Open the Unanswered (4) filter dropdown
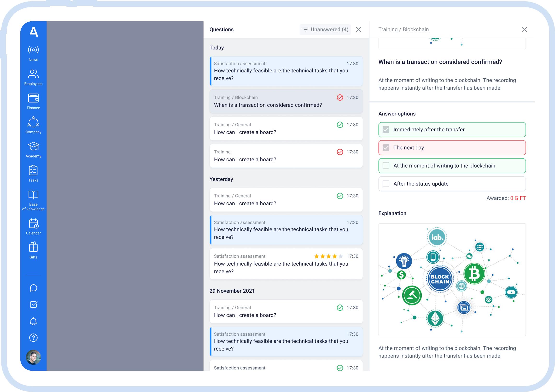Image resolution: width=555 pixels, height=392 pixels. click(325, 29)
